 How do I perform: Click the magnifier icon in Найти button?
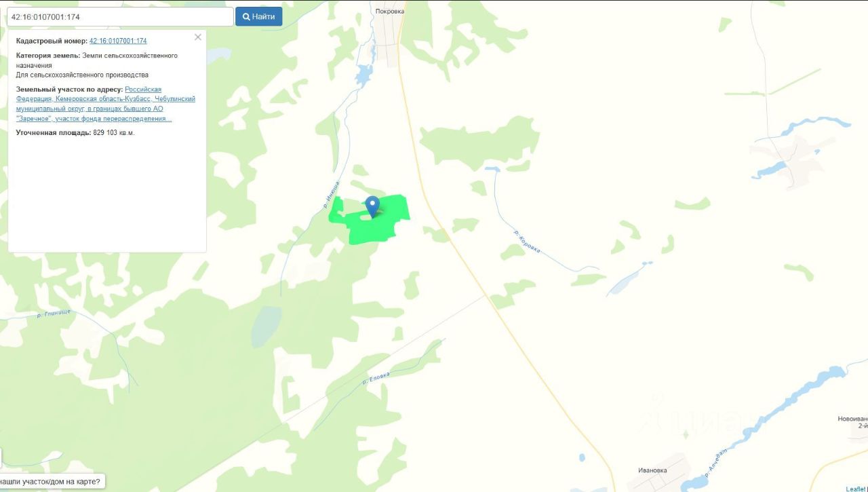tap(247, 16)
